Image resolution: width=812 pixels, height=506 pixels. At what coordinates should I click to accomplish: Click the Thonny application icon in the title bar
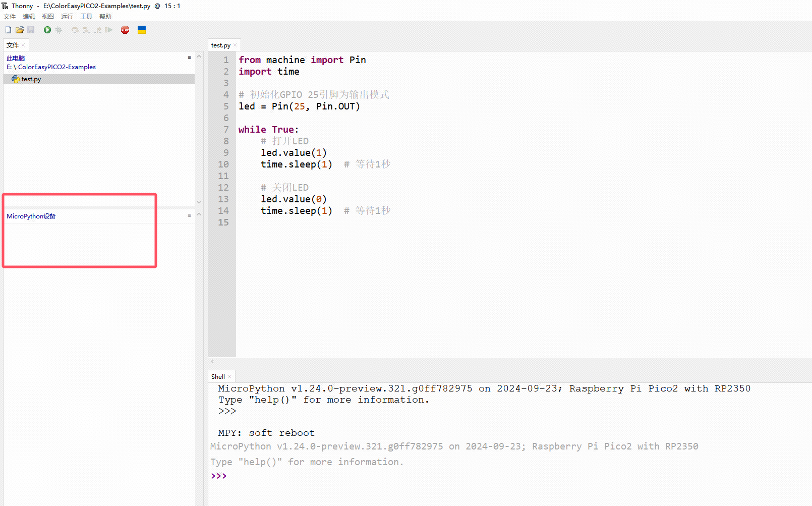tap(5, 6)
